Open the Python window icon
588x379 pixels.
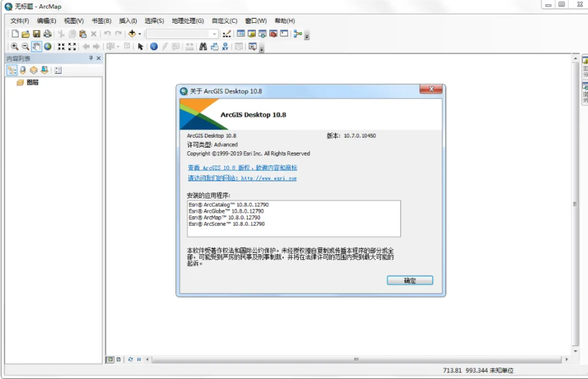pos(284,34)
